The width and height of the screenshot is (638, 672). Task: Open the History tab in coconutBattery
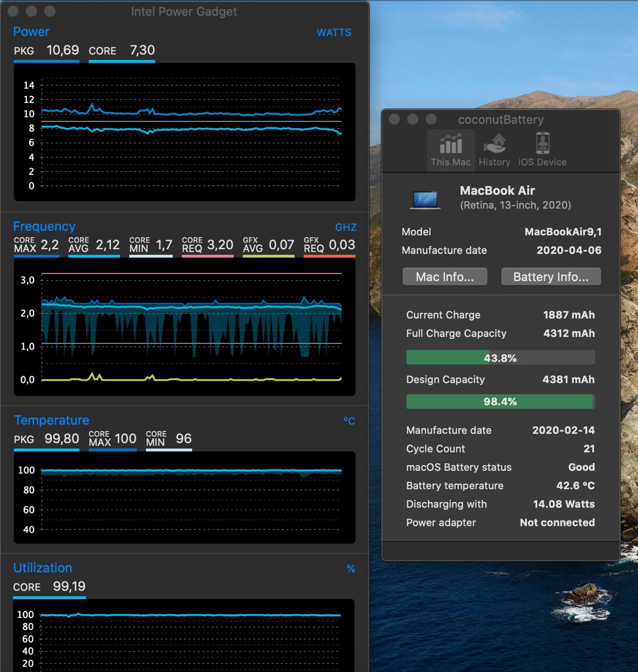[x=495, y=150]
